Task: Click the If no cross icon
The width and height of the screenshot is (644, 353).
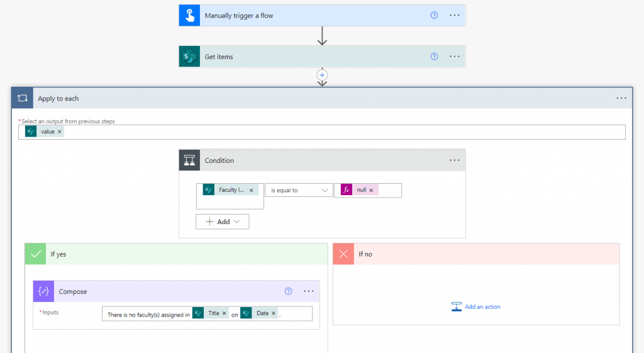Action: (343, 254)
